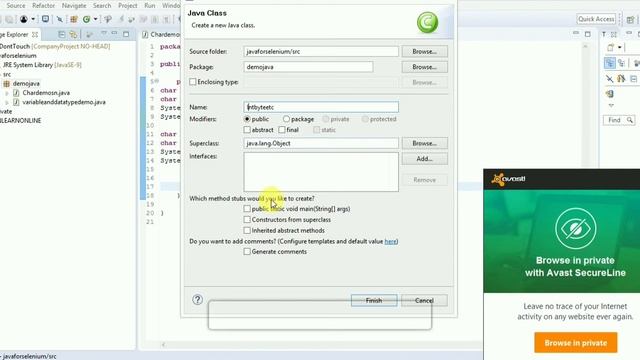
Task: Open the Search menu
Action: (102, 6)
